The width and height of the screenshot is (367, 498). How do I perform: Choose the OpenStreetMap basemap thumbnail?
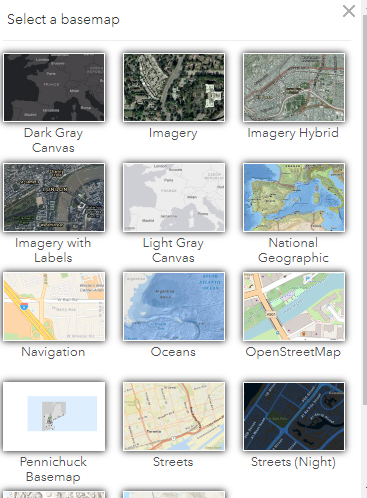click(294, 306)
